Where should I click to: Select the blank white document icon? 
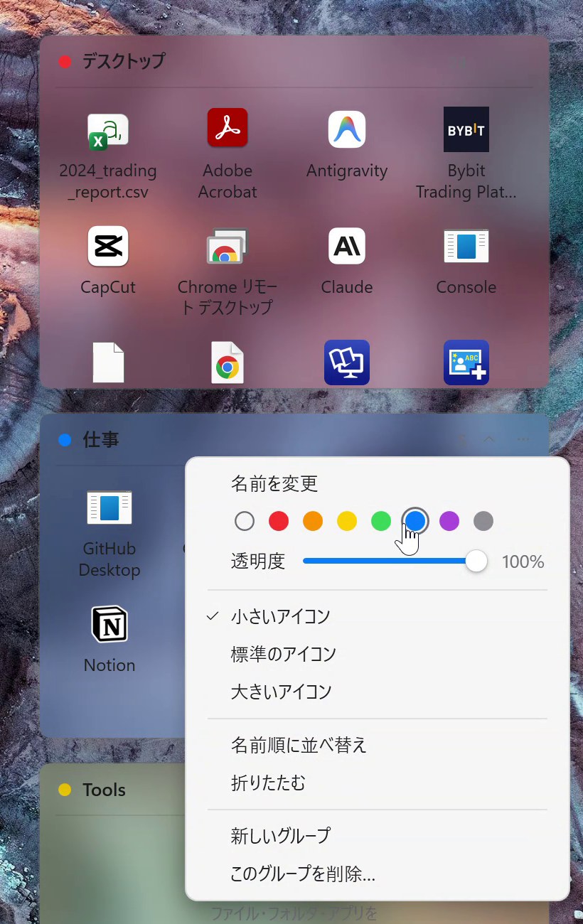coord(109,362)
